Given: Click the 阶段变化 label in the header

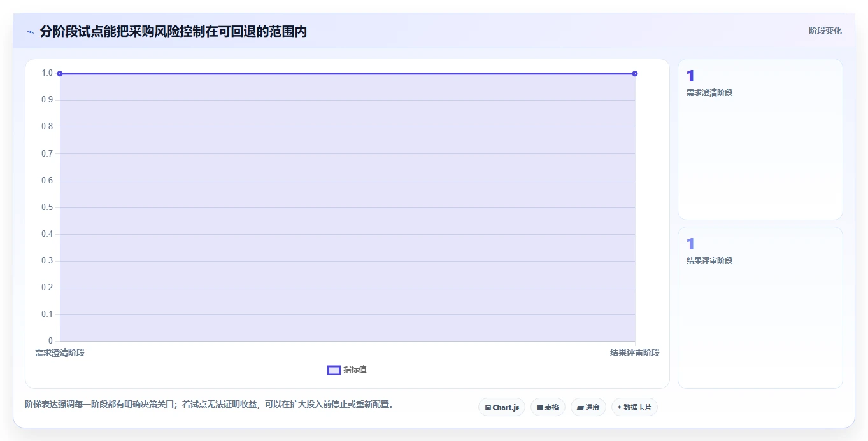Looking at the screenshot, I should pyautogui.click(x=825, y=31).
